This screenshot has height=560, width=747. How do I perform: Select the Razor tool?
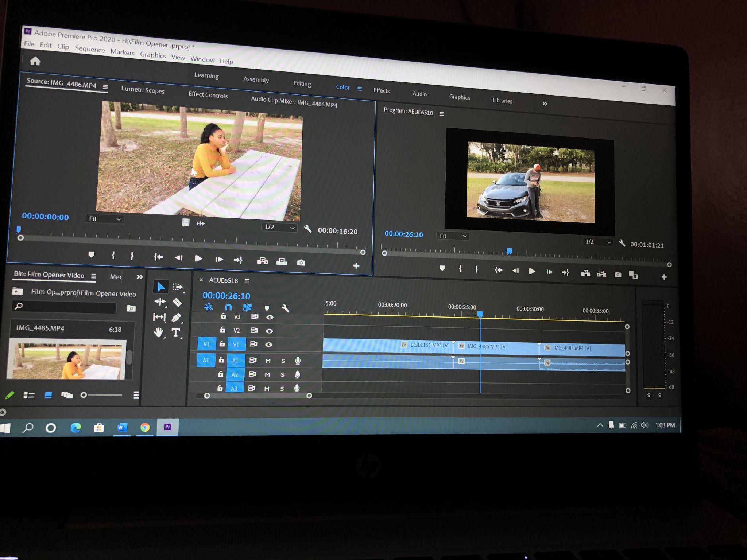coord(177,303)
